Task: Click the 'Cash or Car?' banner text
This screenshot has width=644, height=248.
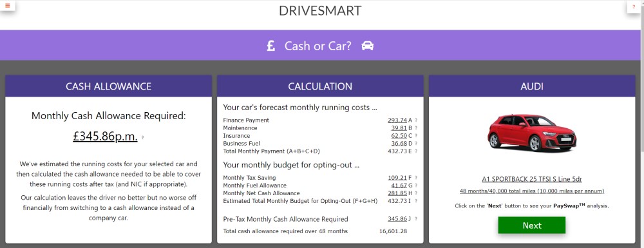Action: coord(318,46)
